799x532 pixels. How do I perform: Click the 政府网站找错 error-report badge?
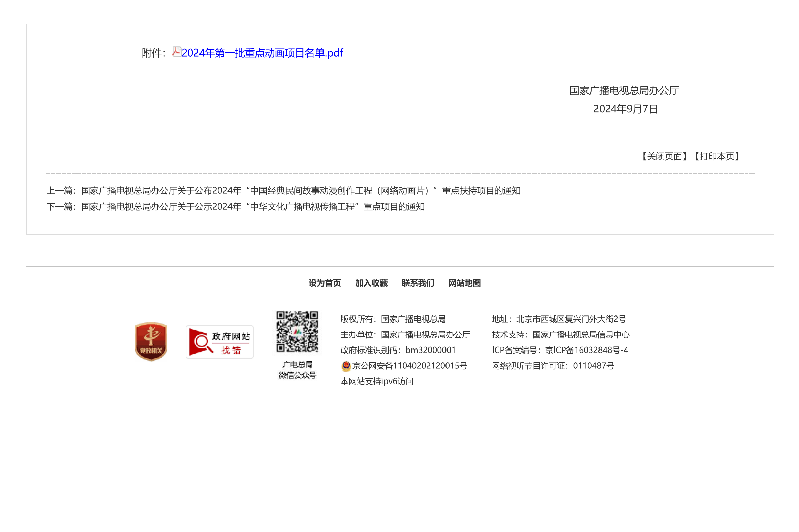[x=219, y=342]
